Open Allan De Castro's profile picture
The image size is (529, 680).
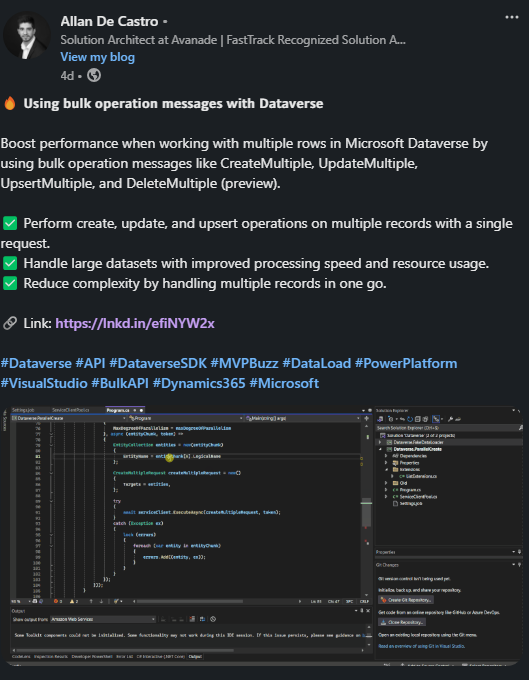point(27,36)
